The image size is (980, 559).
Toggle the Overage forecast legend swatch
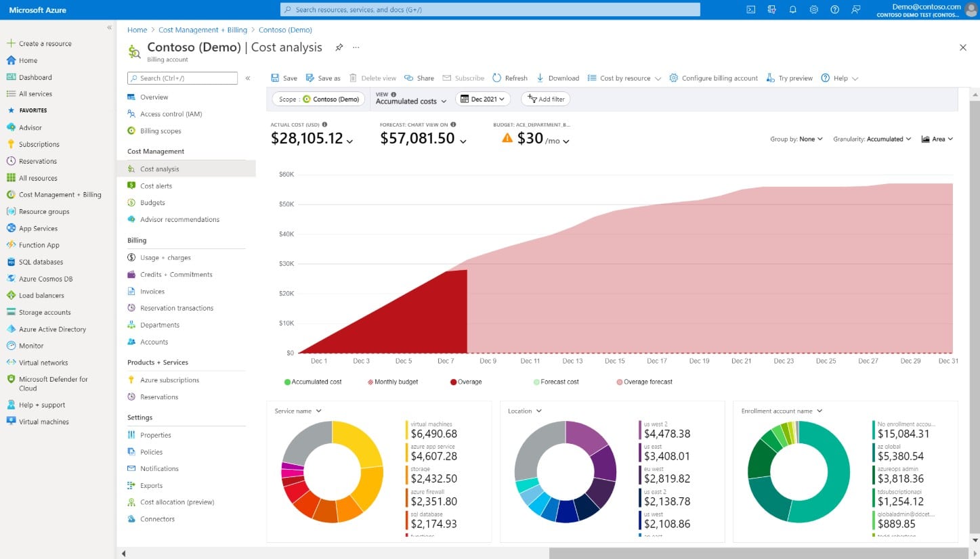click(x=620, y=382)
